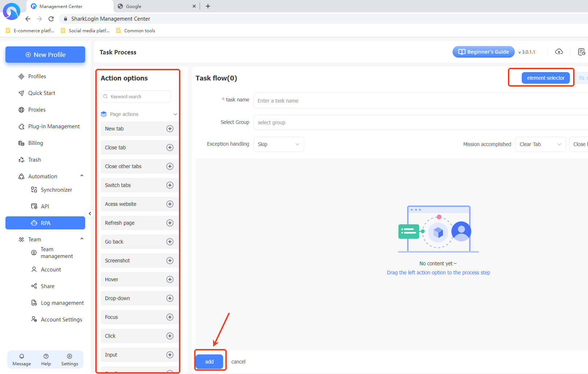Reload page with browser refresh icon
588x374 pixels.
51,19
